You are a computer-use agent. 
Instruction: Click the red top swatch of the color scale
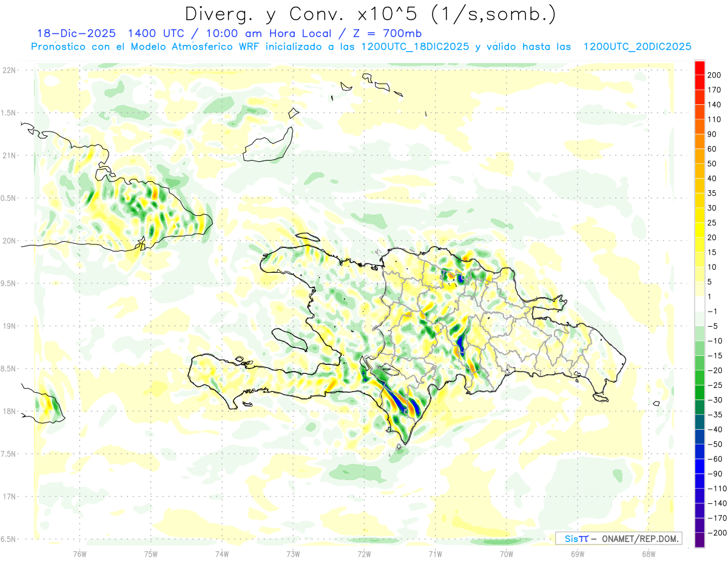pyautogui.click(x=699, y=68)
